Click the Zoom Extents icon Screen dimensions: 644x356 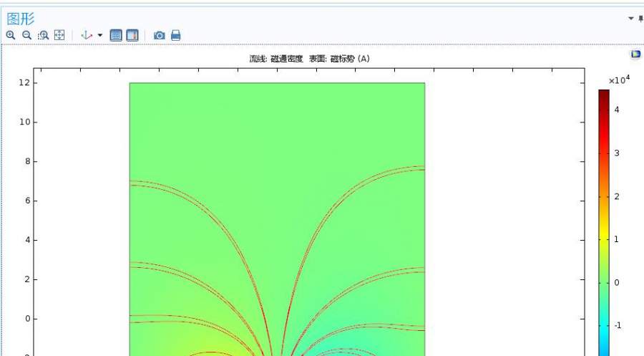tap(59, 35)
